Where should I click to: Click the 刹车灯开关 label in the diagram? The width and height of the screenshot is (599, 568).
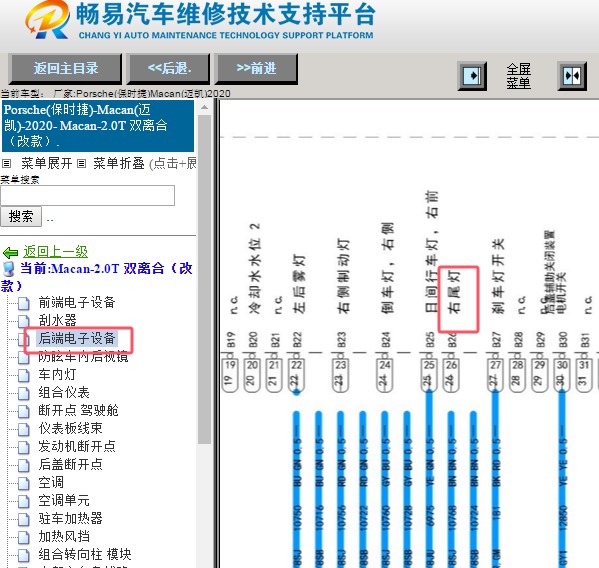pos(498,277)
